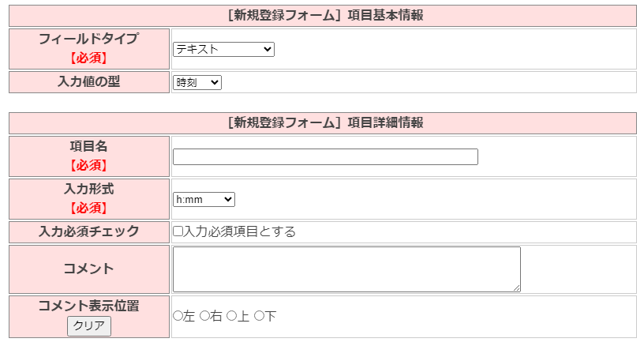Click the コメント表示位置 label text
Viewport: 644px width, 346px height.
click(89, 306)
